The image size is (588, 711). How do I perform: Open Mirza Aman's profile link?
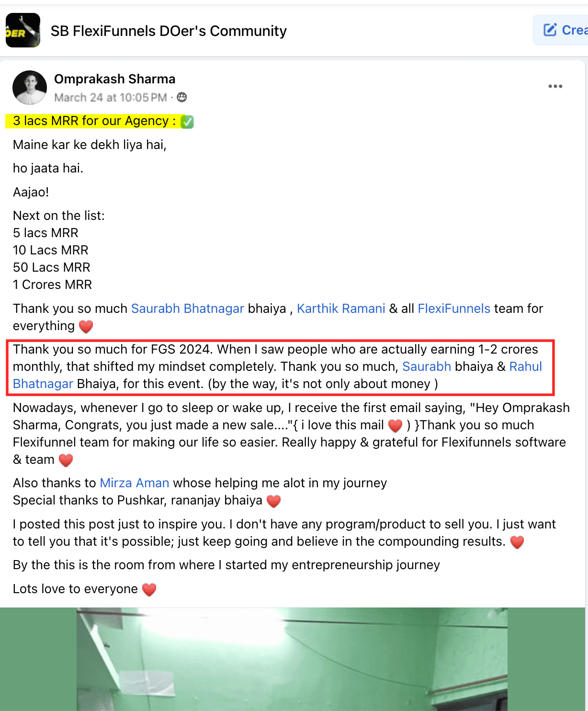click(135, 483)
